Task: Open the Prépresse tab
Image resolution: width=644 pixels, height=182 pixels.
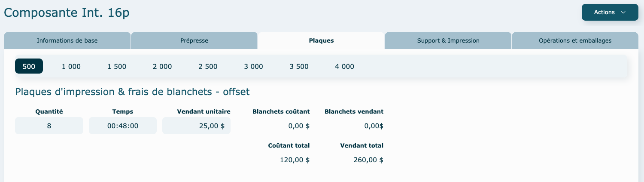Action: [194, 41]
